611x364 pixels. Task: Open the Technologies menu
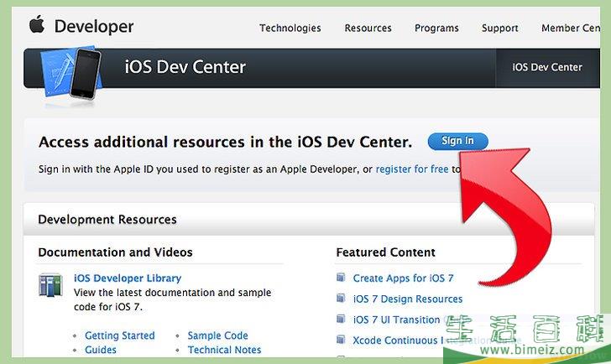tap(290, 28)
